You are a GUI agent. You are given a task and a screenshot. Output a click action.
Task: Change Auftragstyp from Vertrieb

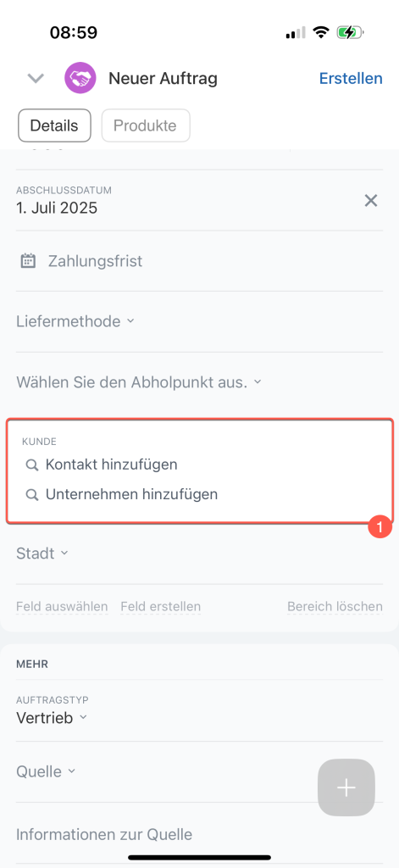click(x=52, y=718)
